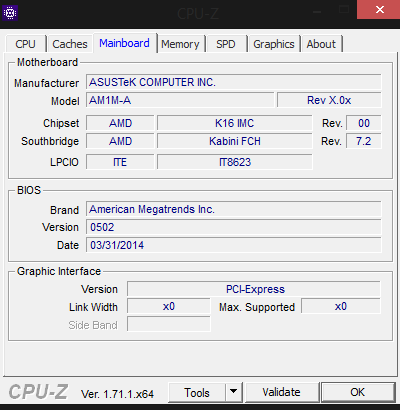The image size is (400, 410).
Task: Switch to the CPU tab
Action: pyautogui.click(x=26, y=44)
